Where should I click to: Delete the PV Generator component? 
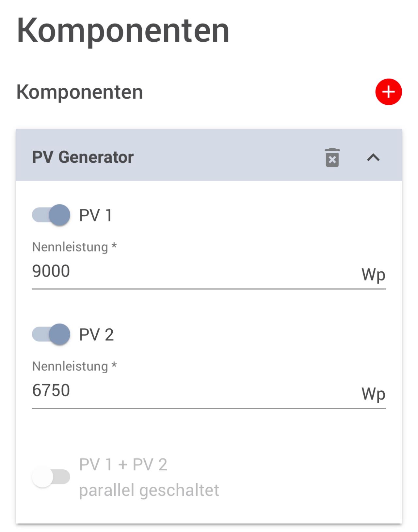(x=332, y=158)
